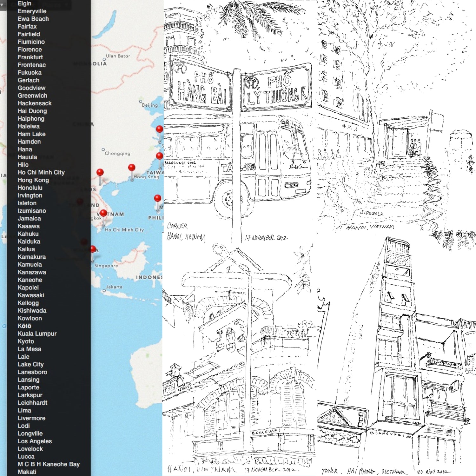Choose Kyoto from the places list
476x476 pixels.
26,341
